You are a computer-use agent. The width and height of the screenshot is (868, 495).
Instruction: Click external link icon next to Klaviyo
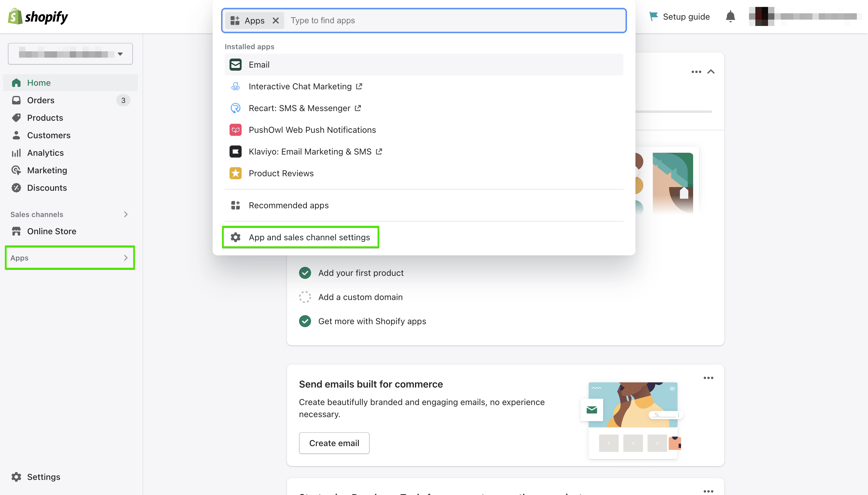379,152
